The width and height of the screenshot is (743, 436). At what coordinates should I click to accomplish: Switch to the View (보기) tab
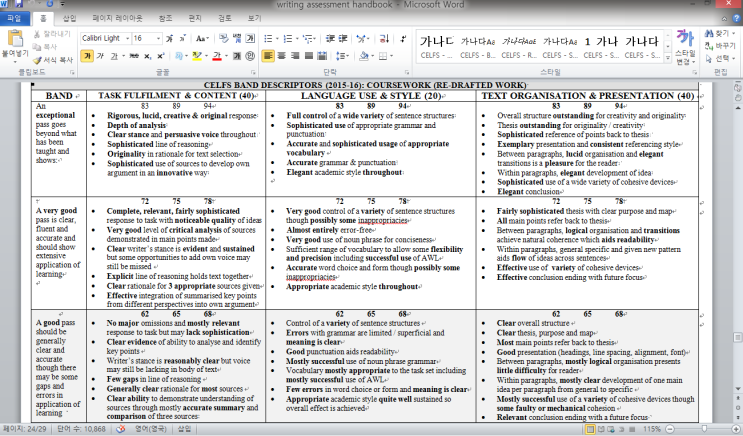click(254, 18)
